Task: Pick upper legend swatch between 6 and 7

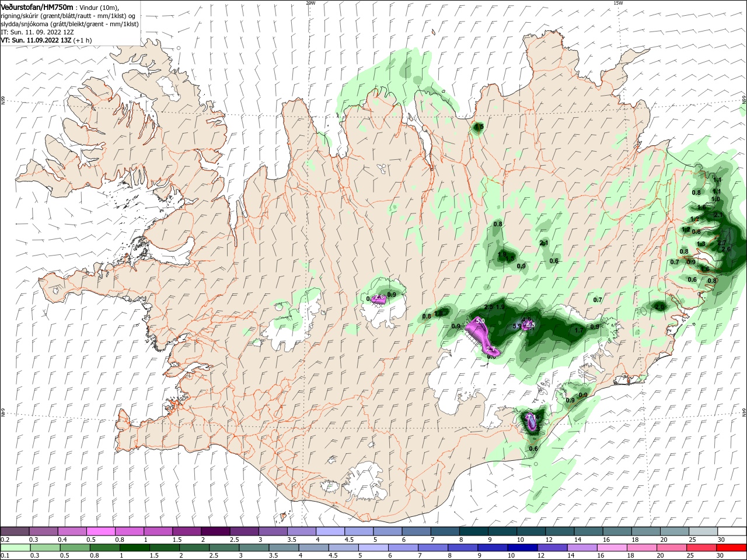Action: (x=416, y=531)
